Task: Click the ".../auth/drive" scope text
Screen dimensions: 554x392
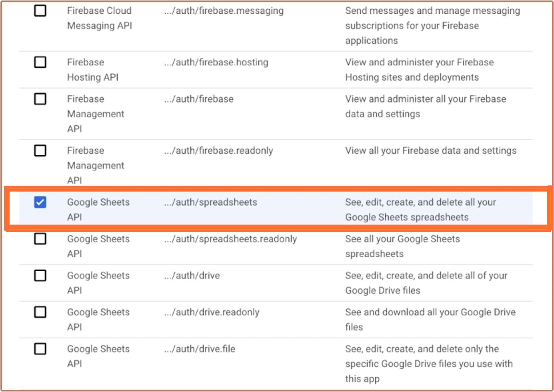Action: coord(192,276)
